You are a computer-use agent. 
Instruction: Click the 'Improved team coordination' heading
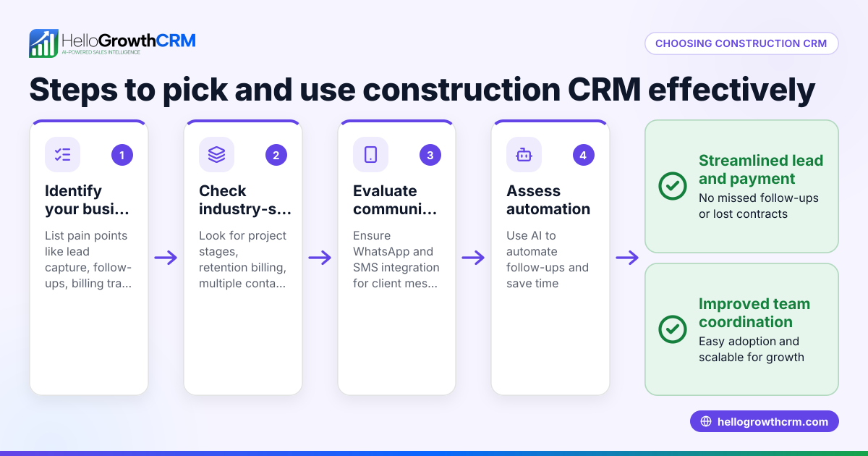point(754,313)
